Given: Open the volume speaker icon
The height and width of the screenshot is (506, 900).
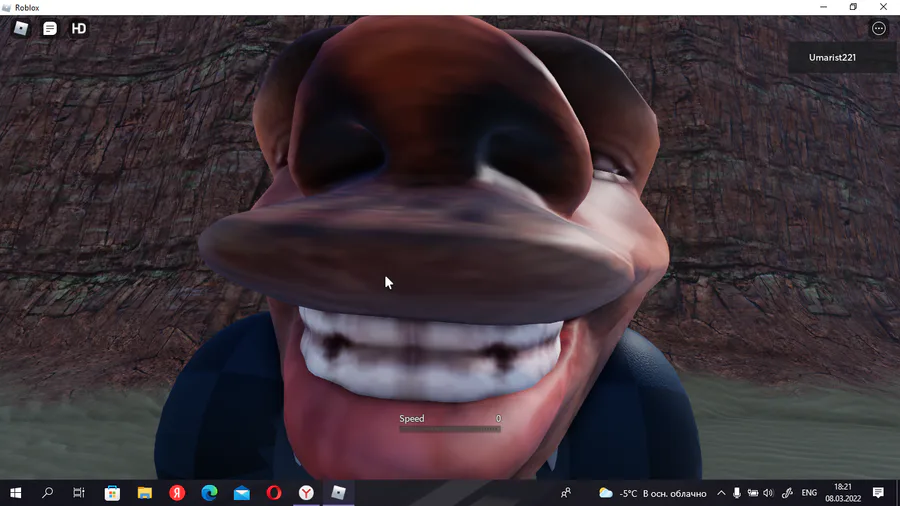Looking at the screenshot, I should point(769,493).
